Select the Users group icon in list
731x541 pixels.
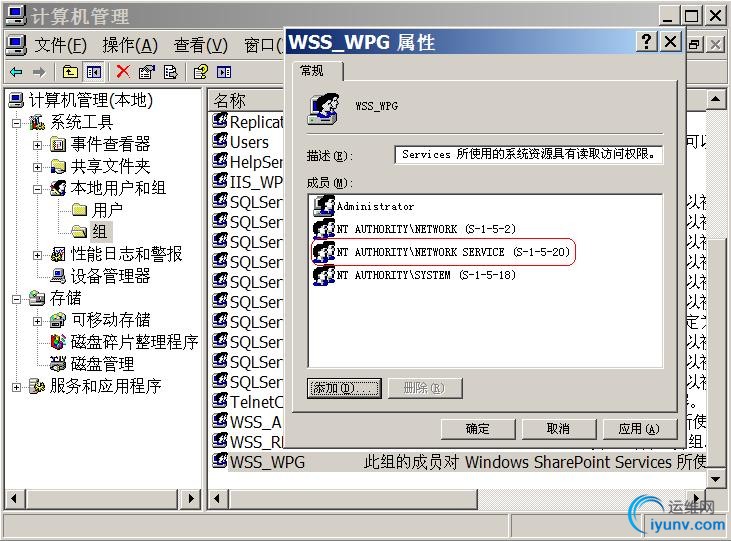pyautogui.click(x=220, y=141)
